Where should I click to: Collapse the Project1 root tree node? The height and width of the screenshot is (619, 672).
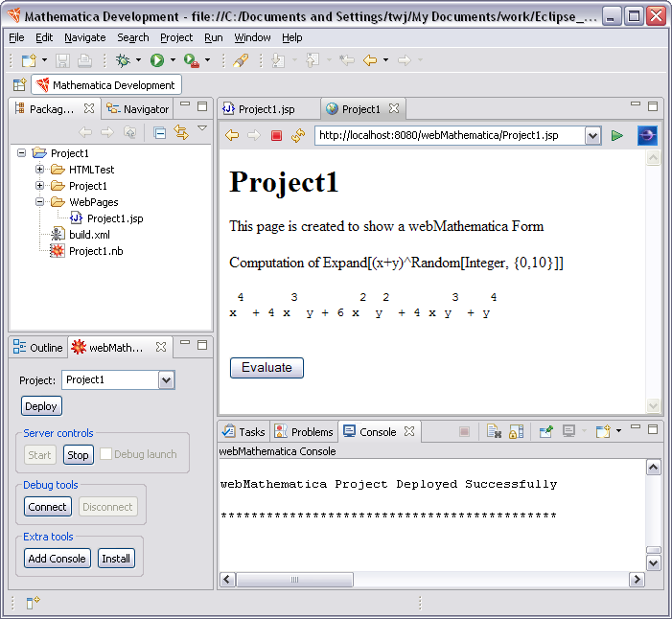(21, 152)
